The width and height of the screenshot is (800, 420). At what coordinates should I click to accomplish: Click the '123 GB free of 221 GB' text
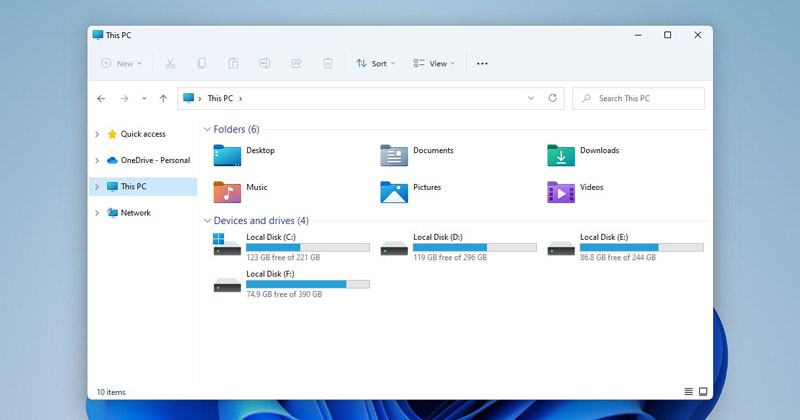coord(283,258)
